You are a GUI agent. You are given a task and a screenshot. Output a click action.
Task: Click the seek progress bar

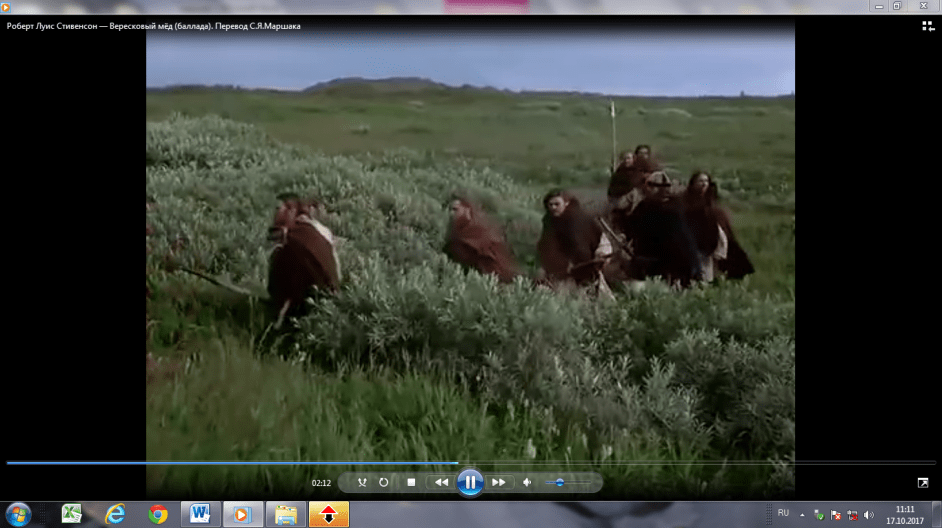[471, 463]
